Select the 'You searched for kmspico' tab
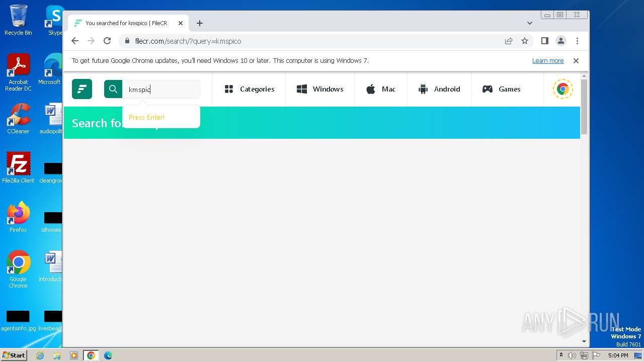The image size is (644, 362). (x=128, y=23)
